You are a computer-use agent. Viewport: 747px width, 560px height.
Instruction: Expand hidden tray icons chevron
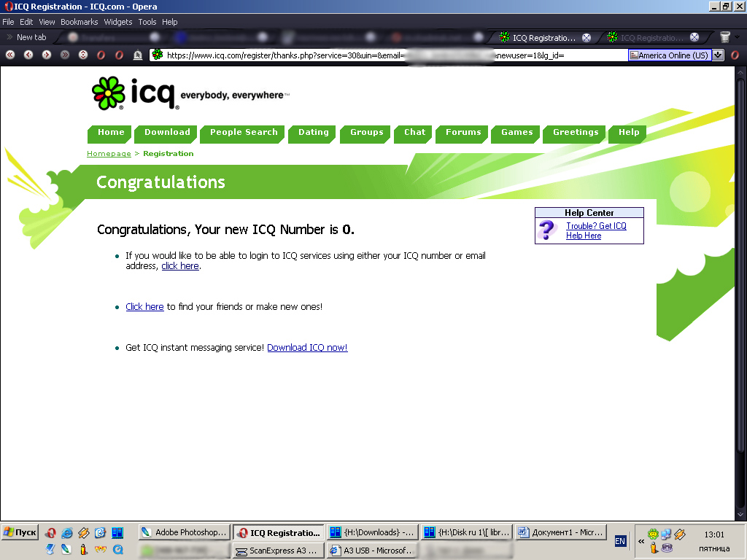[x=641, y=541]
